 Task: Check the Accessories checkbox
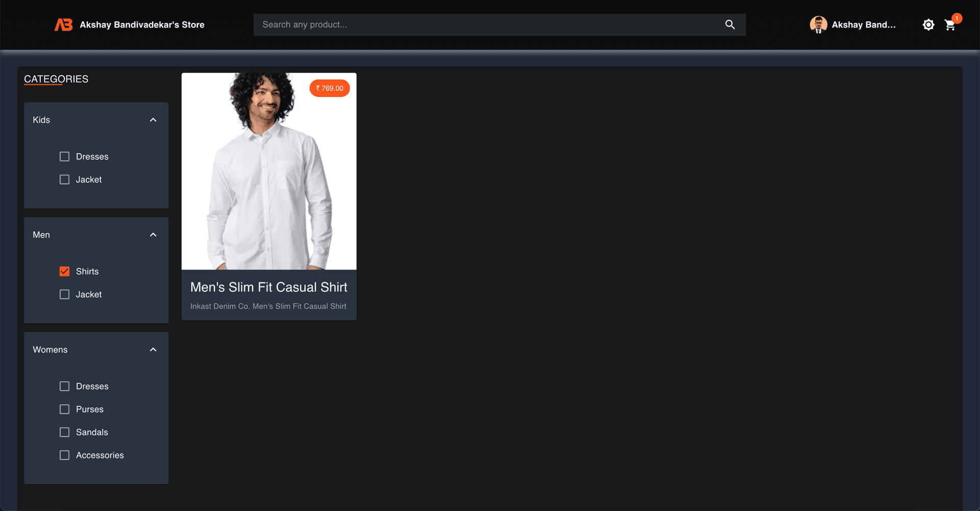(64, 455)
